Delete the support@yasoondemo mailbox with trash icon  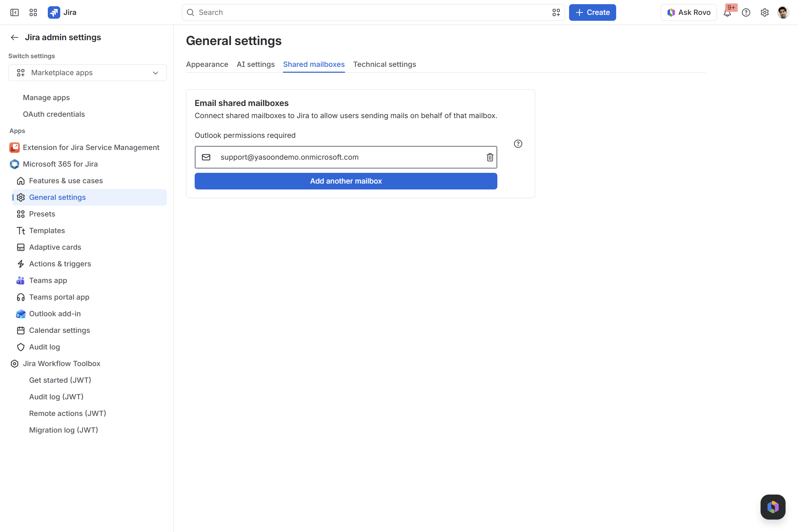(x=490, y=157)
